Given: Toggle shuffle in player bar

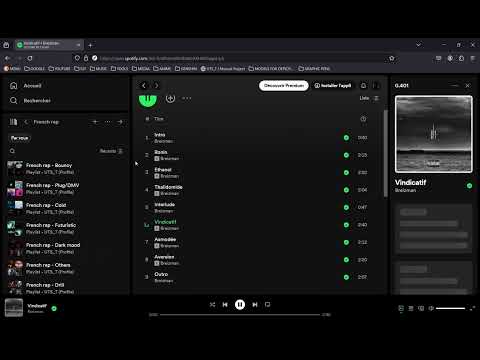Looking at the screenshot, I should (212, 305).
